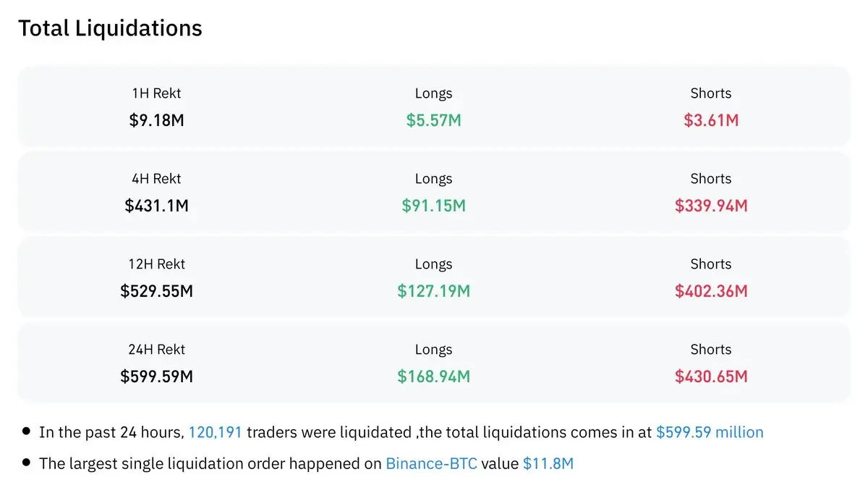Click the "12H Rekt" row label
This screenshot has width=868, height=501.
pyautogui.click(x=156, y=264)
